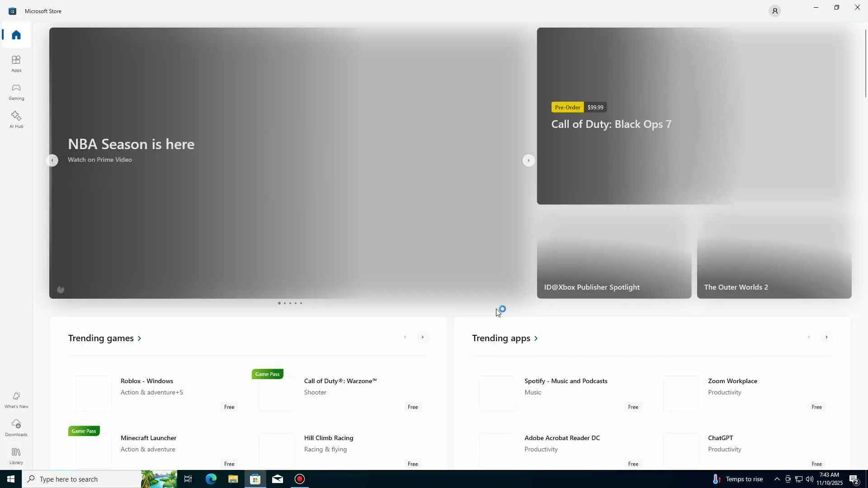
Task: Open the Gaming section in the sidebar
Action: [16, 91]
